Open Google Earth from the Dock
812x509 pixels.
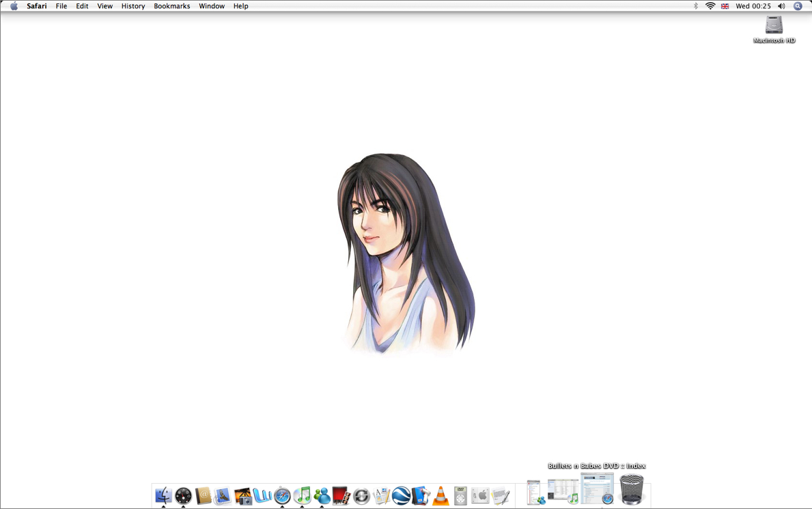click(402, 496)
